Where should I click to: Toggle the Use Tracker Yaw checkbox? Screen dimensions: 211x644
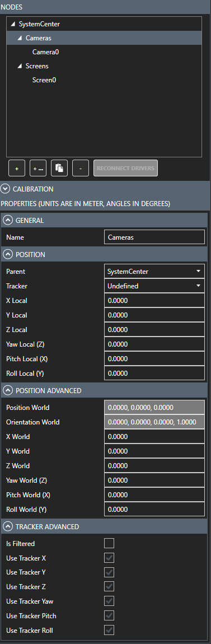point(109,601)
